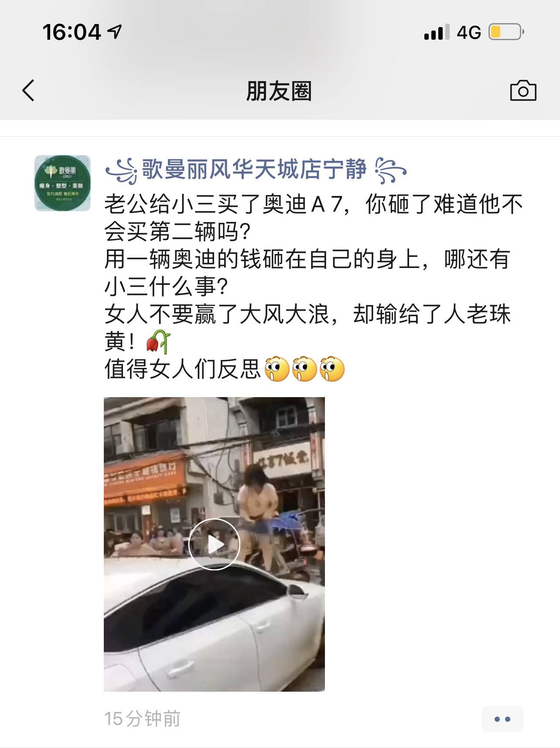This screenshot has height=748, width=560.
Task: Tap the 15分钟前 timestamp
Action: (x=142, y=719)
